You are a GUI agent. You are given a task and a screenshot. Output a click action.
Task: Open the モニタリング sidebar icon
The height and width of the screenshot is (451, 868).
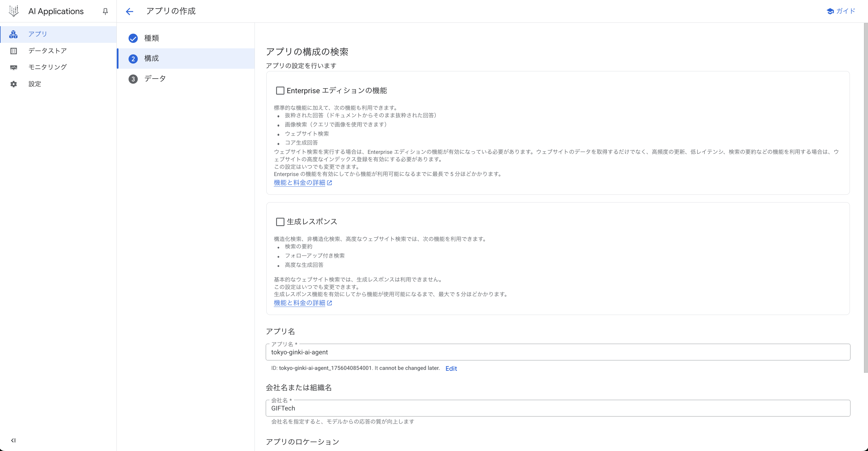click(x=14, y=67)
